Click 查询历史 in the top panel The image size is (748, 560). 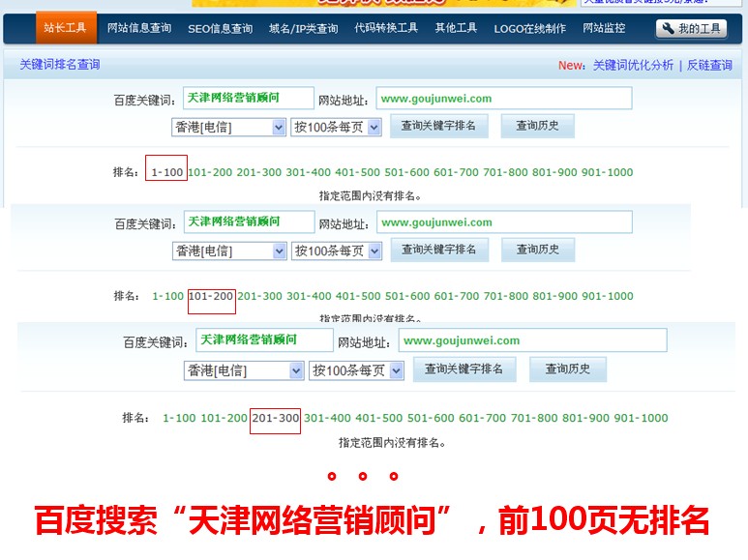pos(538,126)
